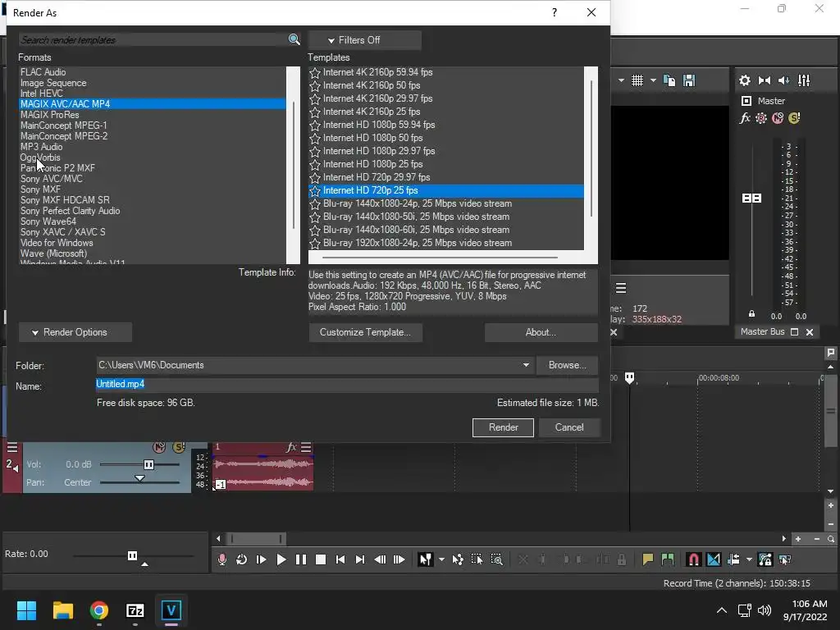Mute audio track 2

click(x=159, y=447)
